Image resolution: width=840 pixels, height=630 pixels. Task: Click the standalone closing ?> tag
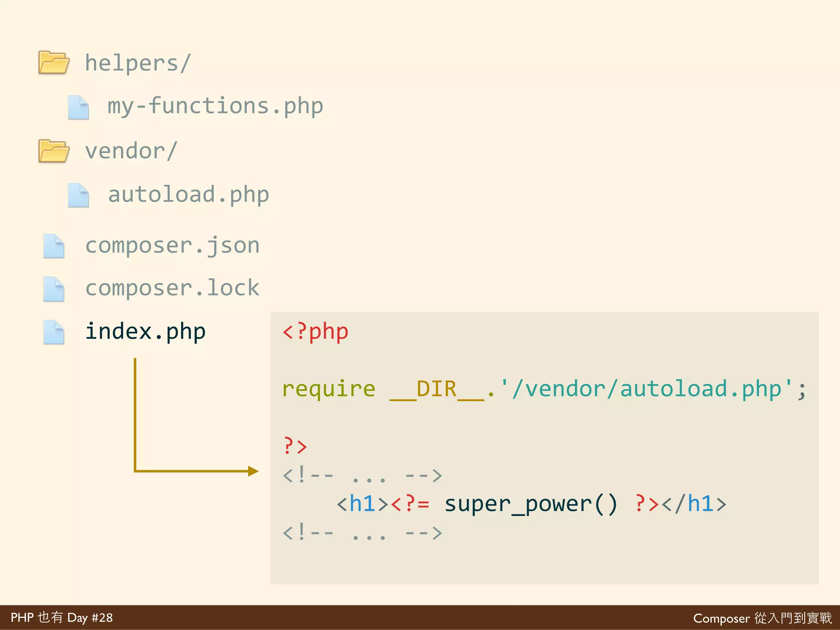click(295, 446)
